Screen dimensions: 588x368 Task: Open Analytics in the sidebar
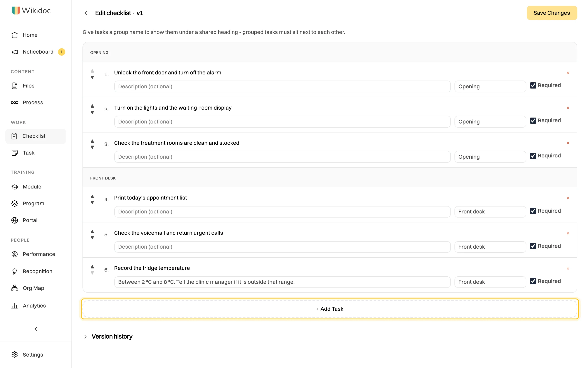[36, 306]
